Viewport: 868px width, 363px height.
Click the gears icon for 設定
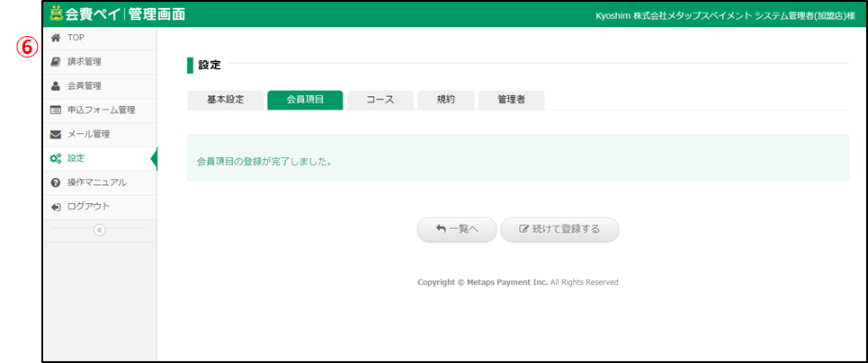56,159
